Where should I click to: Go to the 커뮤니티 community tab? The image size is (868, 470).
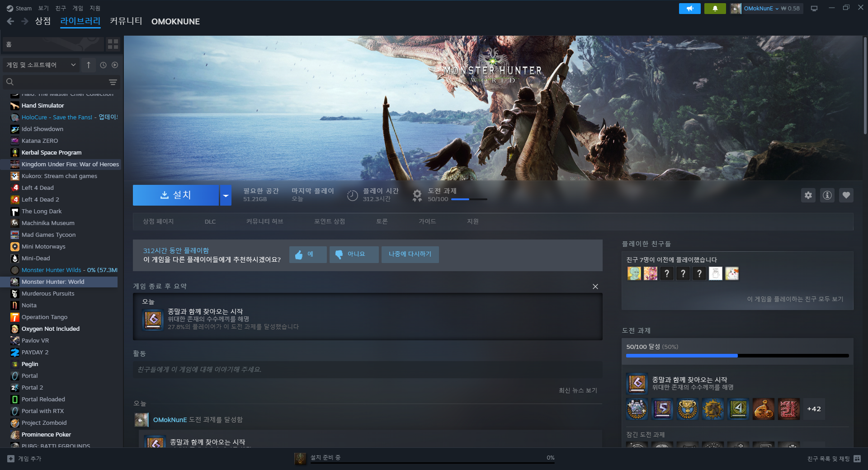(x=126, y=21)
